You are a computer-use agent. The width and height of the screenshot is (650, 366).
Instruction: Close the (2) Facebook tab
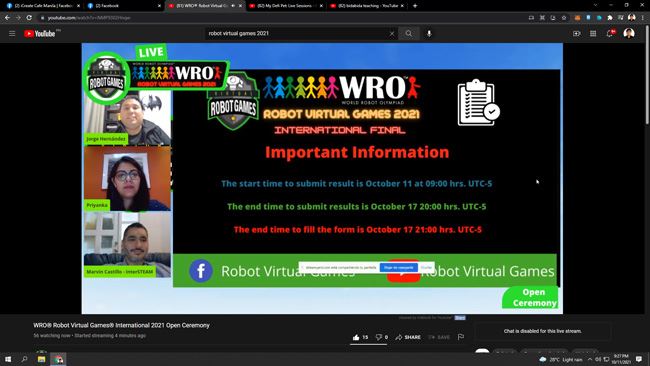(160, 6)
